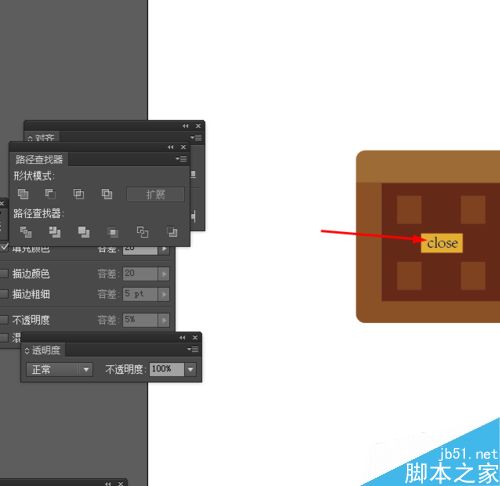Apply Unite shape mode in Pathfinder
This screenshot has height=486, width=500.
23,194
